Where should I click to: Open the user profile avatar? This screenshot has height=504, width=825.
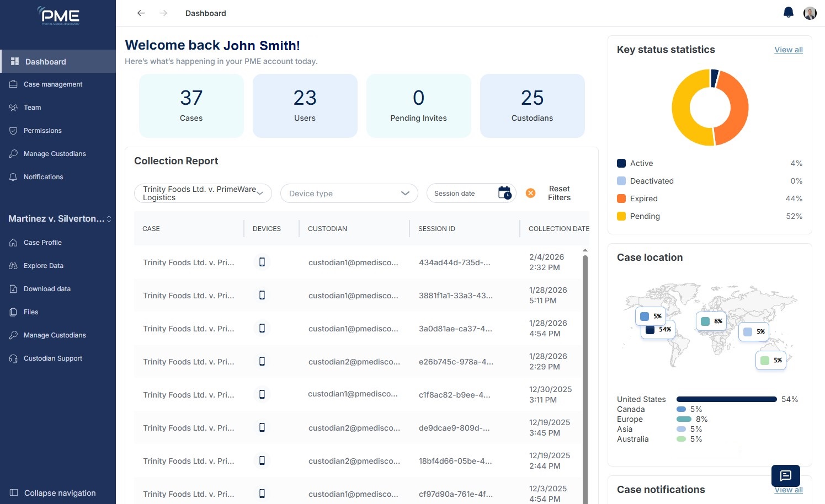click(x=810, y=13)
